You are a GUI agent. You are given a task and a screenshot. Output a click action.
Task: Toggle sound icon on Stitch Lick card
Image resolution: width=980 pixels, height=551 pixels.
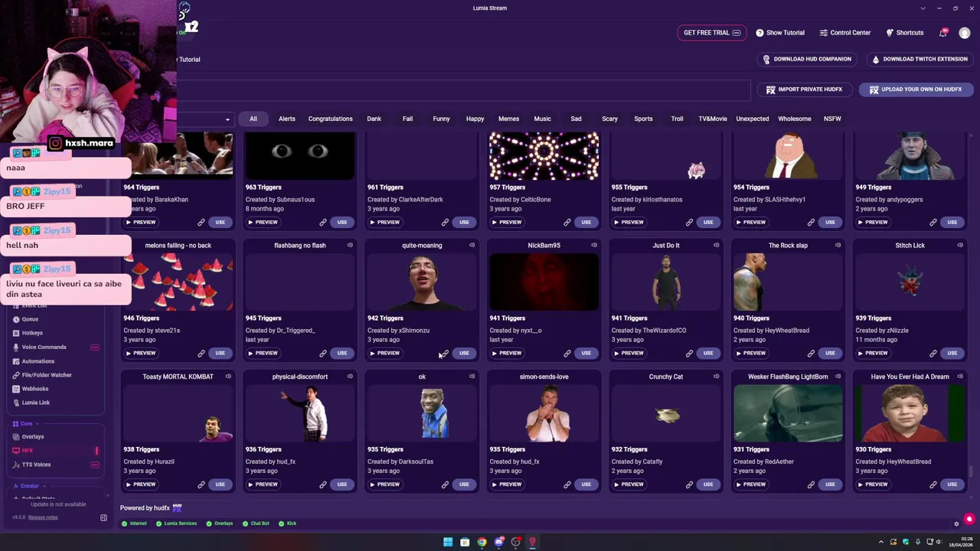coord(960,246)
